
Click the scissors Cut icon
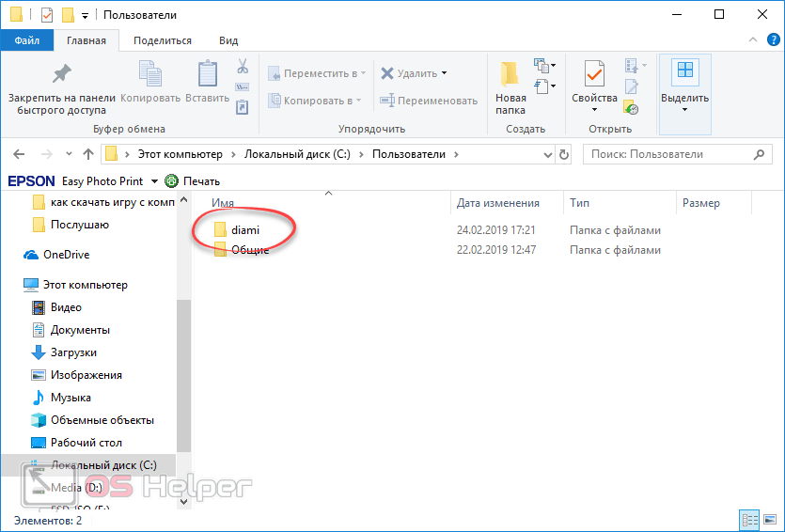[x=242, y=67]
